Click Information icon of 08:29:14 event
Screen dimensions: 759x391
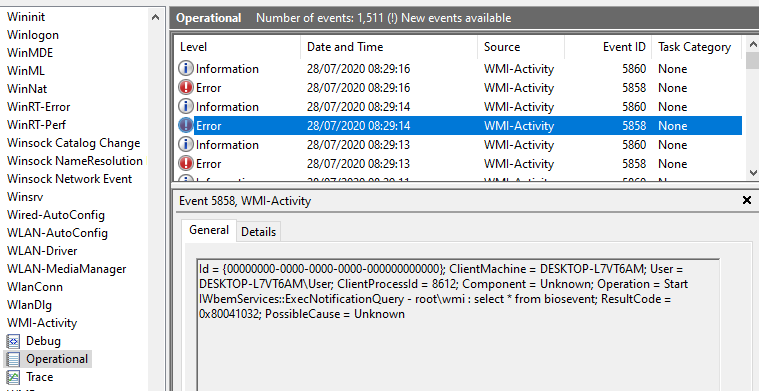click(186, 106)
